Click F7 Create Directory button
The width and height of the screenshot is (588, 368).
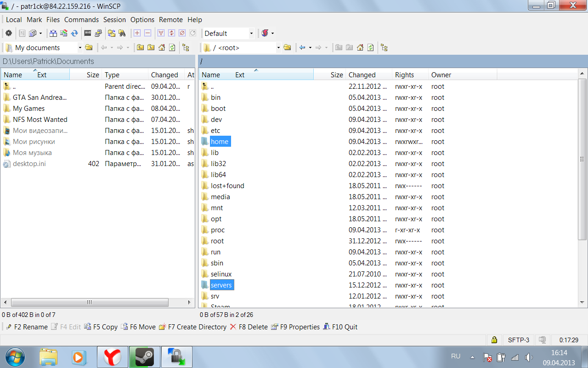(192, 327)
